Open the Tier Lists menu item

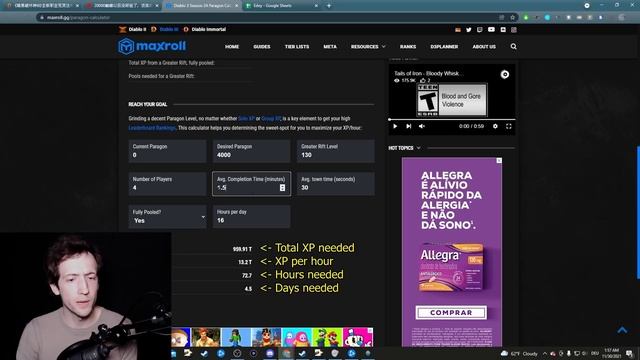(297, 47)
